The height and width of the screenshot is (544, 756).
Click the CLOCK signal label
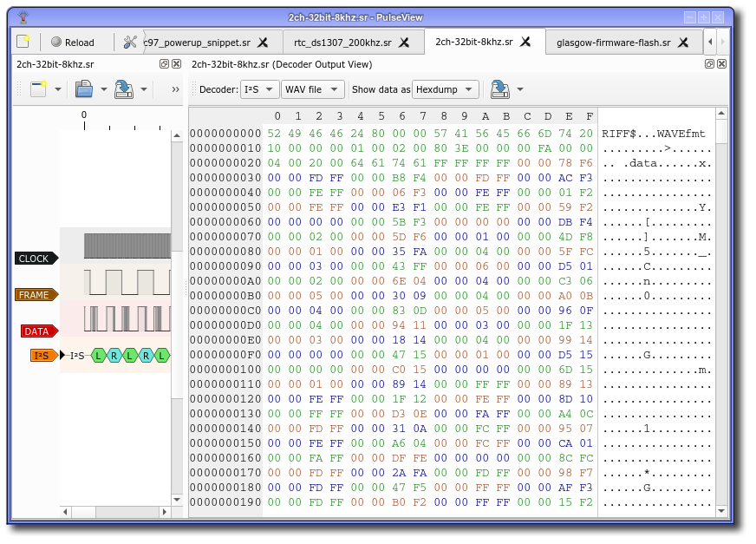pos(36,259)
